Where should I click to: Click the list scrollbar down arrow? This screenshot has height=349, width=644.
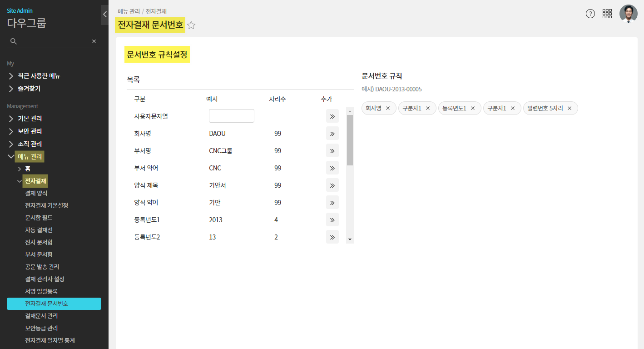[350, 239]
